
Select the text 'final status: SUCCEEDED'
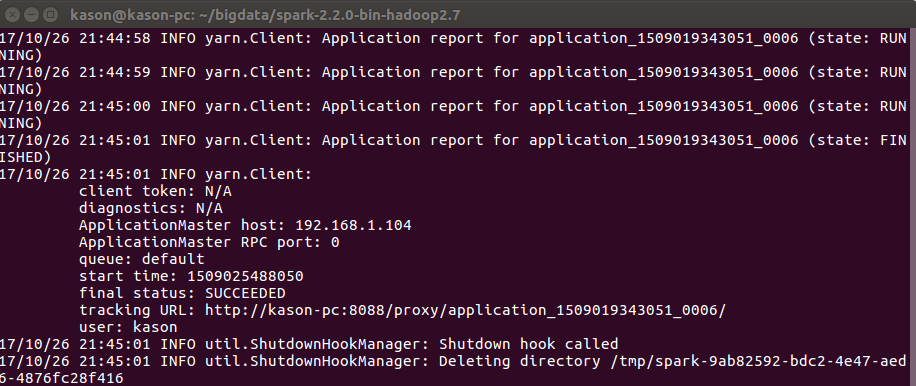[182, 293]
